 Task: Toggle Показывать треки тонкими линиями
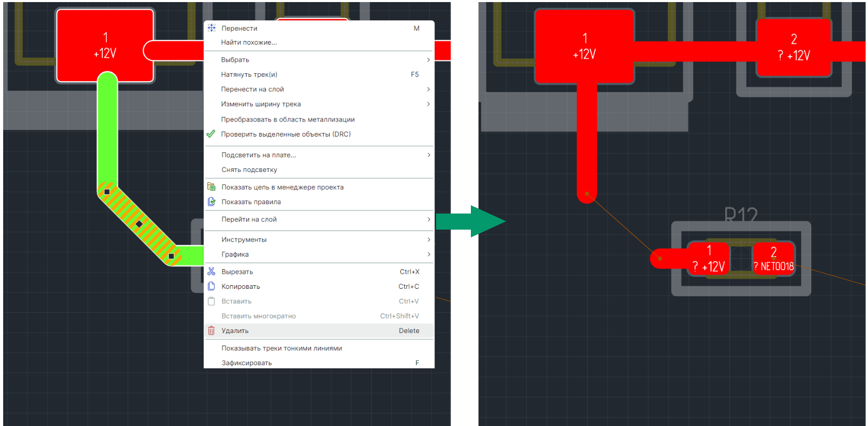(x=281, y=348)
